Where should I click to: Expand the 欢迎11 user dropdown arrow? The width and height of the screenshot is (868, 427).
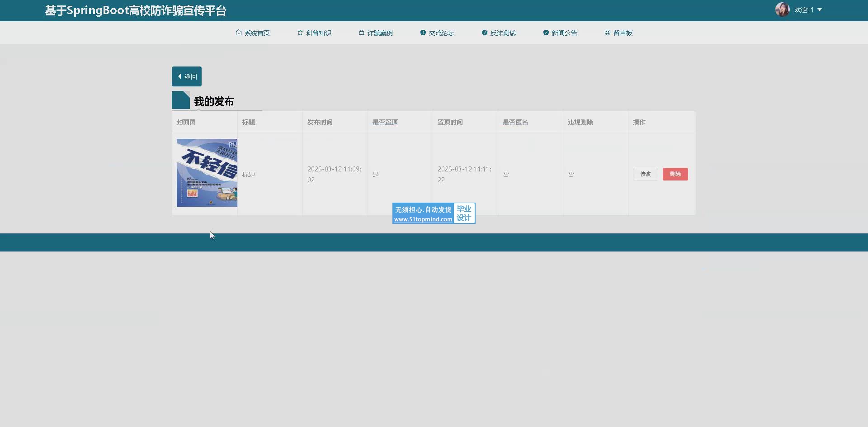[x=820, y=9]
